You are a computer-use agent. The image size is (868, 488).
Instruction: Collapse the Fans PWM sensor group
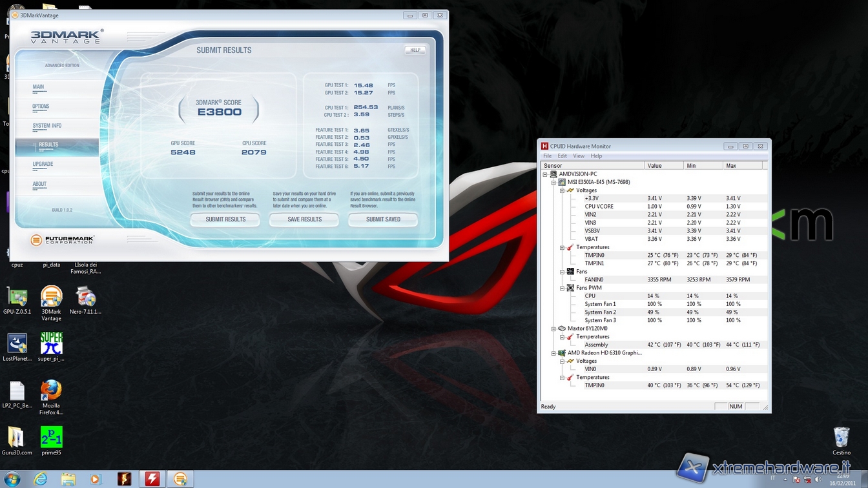coord(562,288)
